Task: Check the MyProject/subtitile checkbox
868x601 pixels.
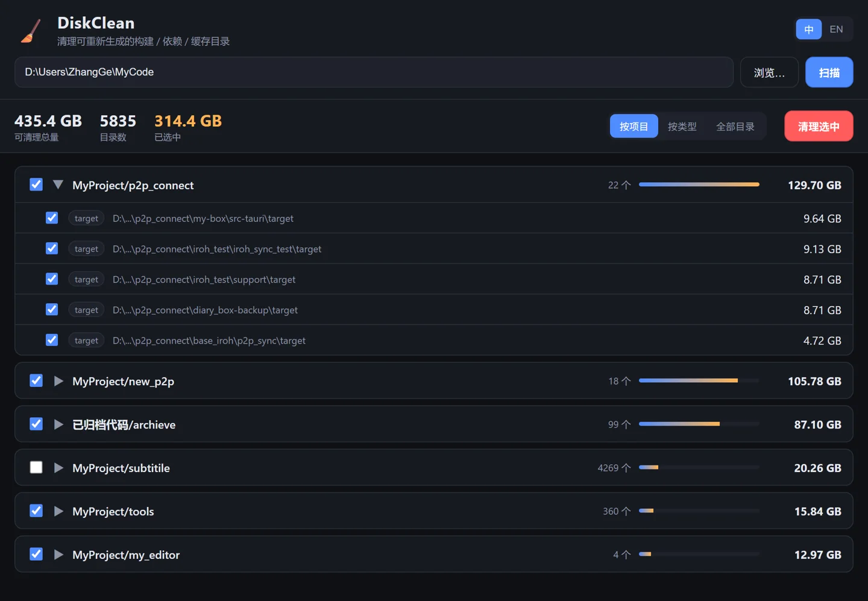Action: click(x=36, y=467)
